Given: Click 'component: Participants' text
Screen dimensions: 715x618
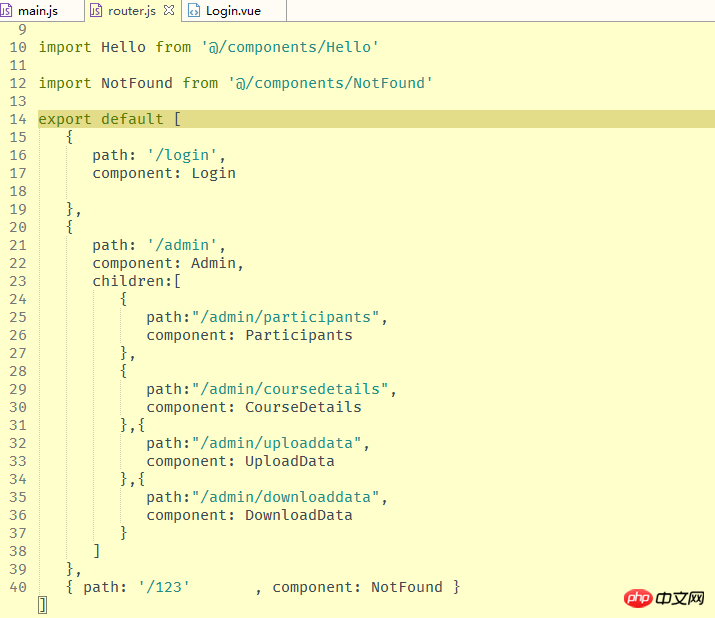Looking at the screenshot, I should (249, 335).
